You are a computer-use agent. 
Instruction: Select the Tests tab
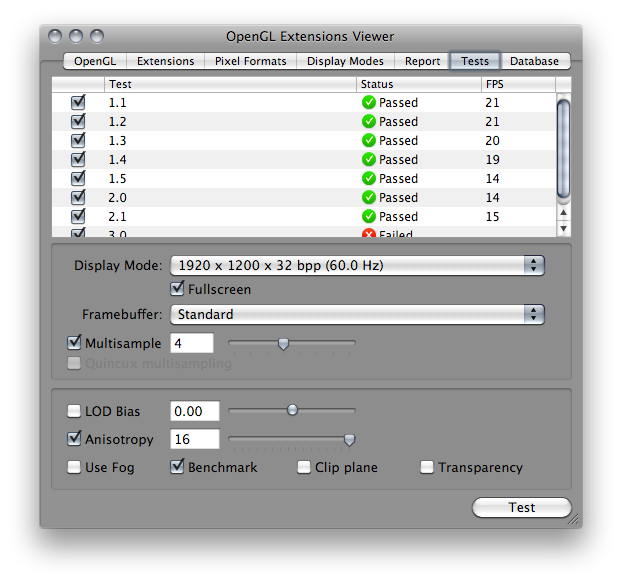[x=475, y=61]
